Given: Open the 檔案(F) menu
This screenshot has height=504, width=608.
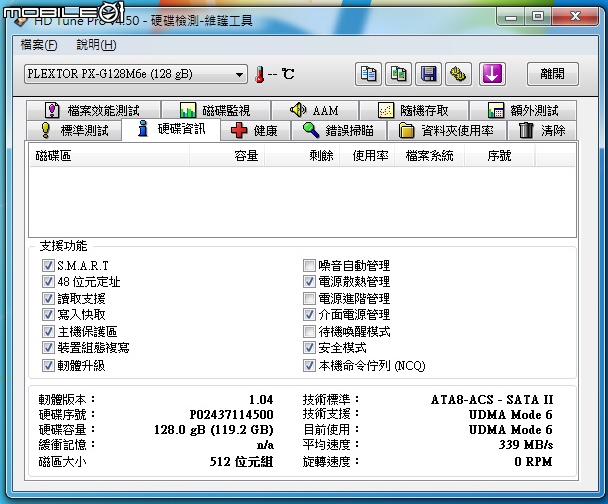Looking at the screenshot, I should point(39,45).
